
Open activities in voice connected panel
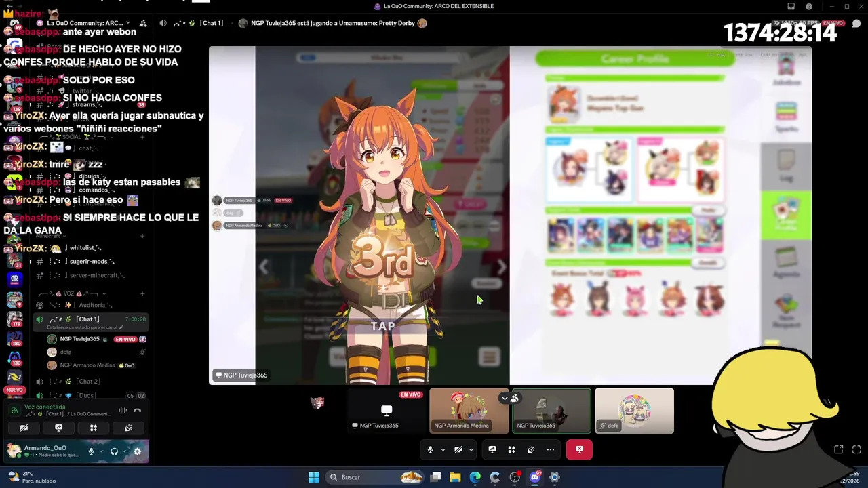click(x=94, y=428)
